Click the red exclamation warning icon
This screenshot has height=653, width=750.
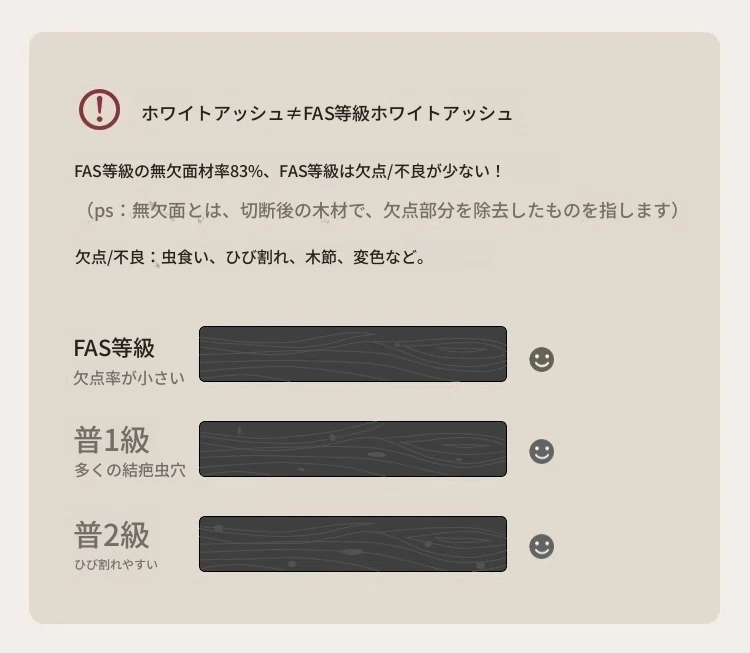[x=99, y=109]
